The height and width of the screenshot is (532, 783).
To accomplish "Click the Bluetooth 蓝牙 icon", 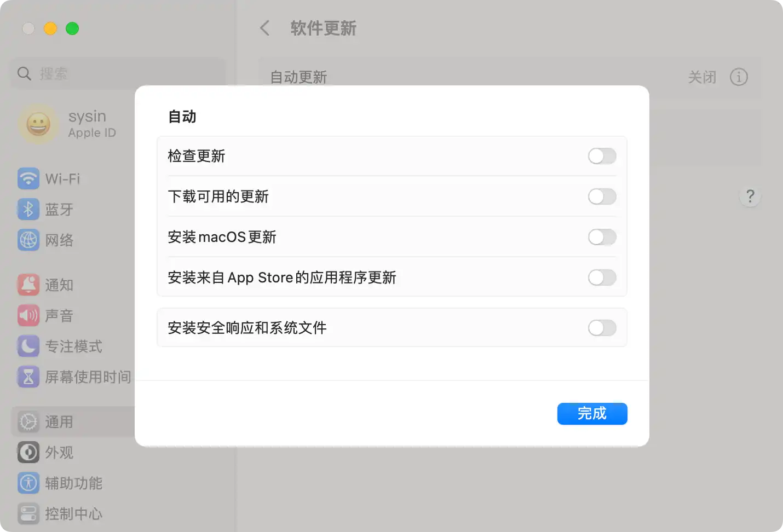I will pos(28,209).
